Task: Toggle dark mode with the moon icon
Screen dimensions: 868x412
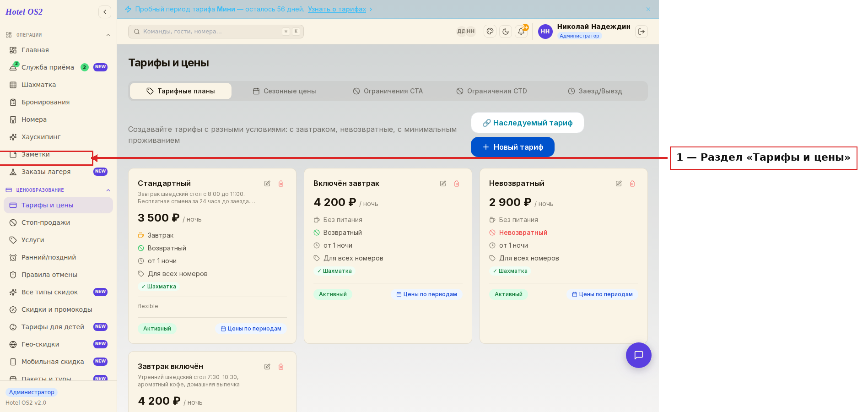Action: click(506, 32)
